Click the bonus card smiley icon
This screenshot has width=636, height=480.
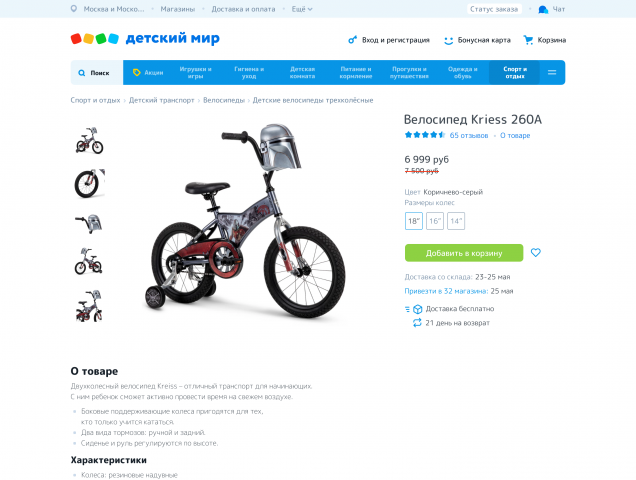tap(448, 40)
